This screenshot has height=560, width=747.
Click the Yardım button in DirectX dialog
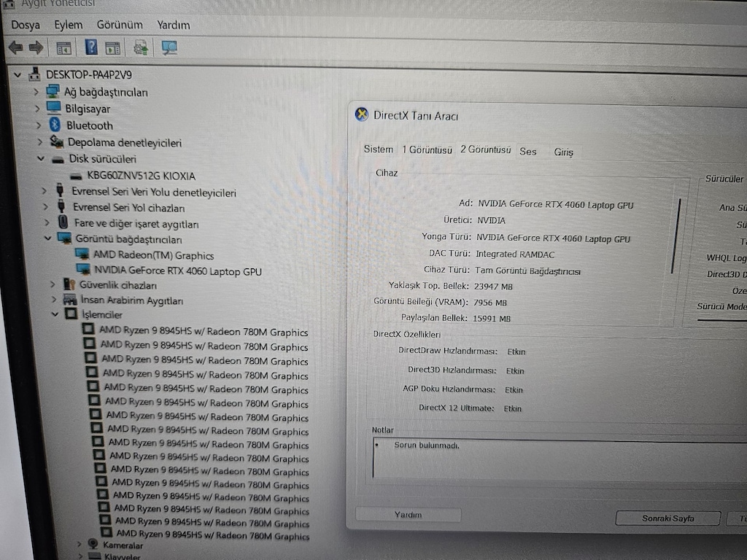tap(409, 515)
